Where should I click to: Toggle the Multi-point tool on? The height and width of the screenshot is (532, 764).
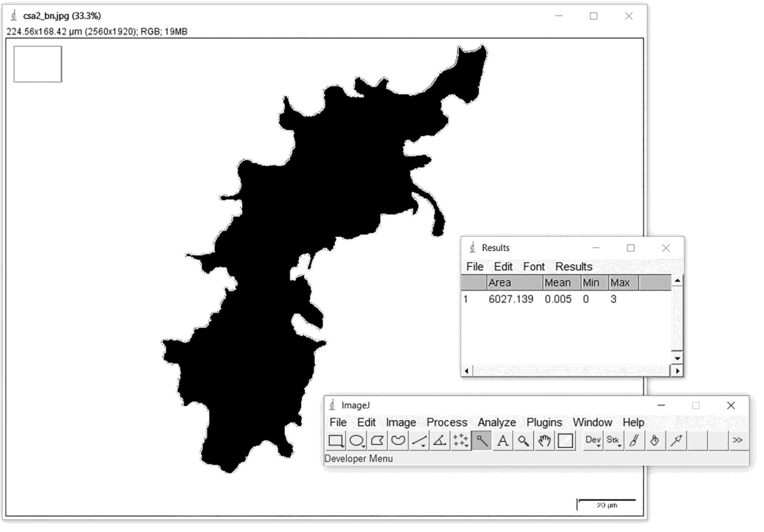(x=461, y=441)
